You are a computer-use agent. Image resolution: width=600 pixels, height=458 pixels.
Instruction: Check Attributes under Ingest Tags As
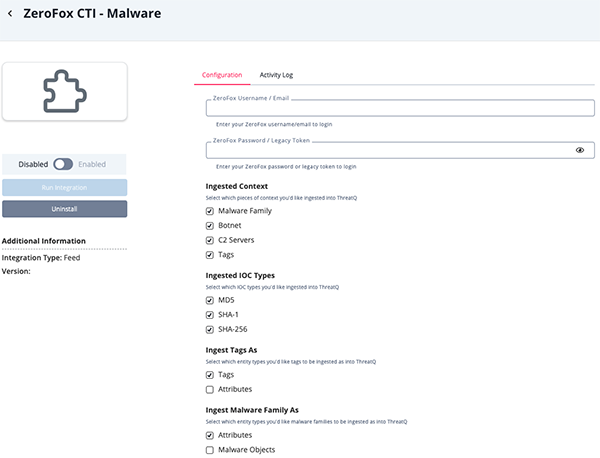point(210,390)
